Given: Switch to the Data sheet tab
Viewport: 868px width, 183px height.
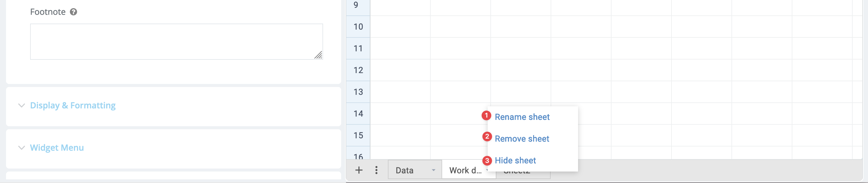Looking at the screenshot, I should pyautogui.click(x=405, y=171).
